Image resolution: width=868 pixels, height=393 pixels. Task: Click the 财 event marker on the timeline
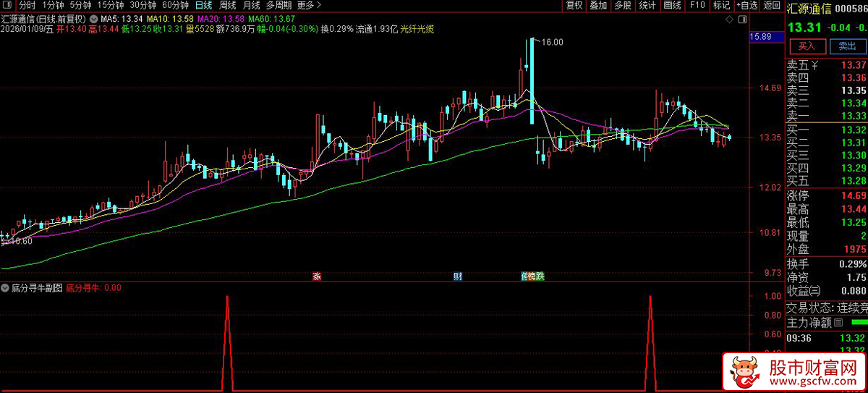(x=458, y=276)
